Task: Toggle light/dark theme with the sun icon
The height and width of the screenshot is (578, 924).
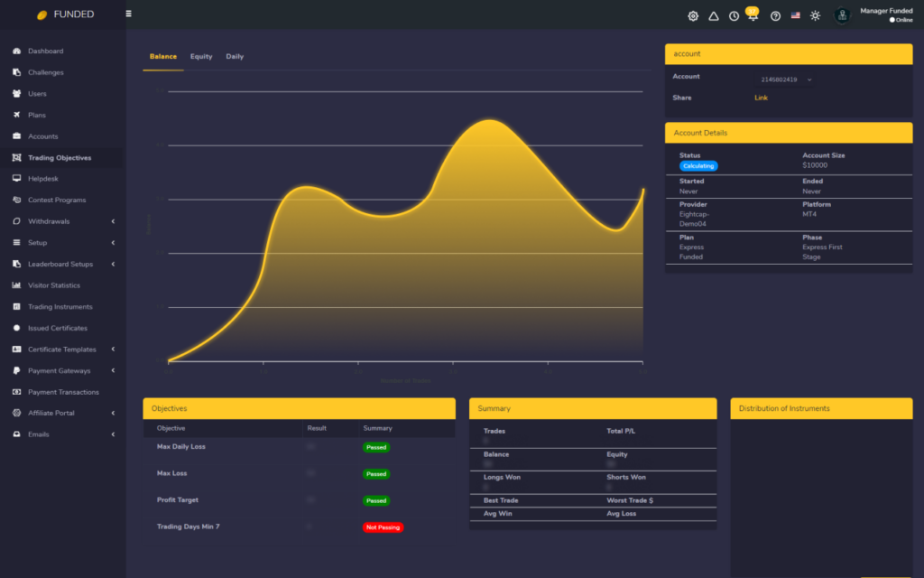Action: click(816, 16)
